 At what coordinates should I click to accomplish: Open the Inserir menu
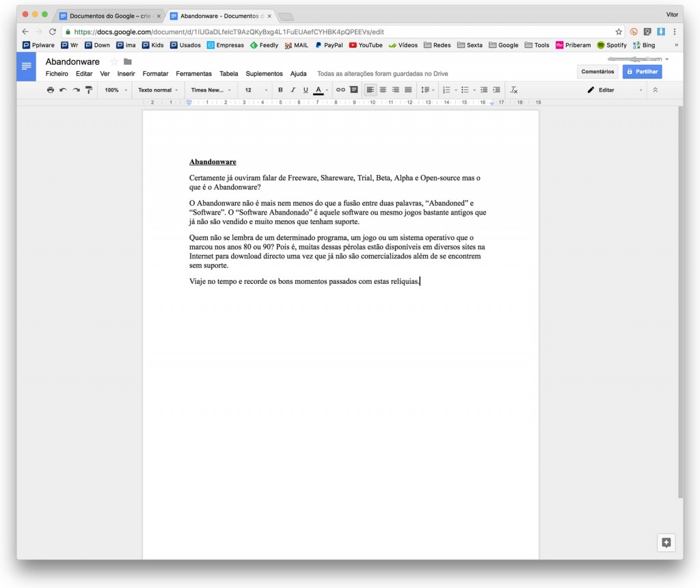[x=126, y=73]
